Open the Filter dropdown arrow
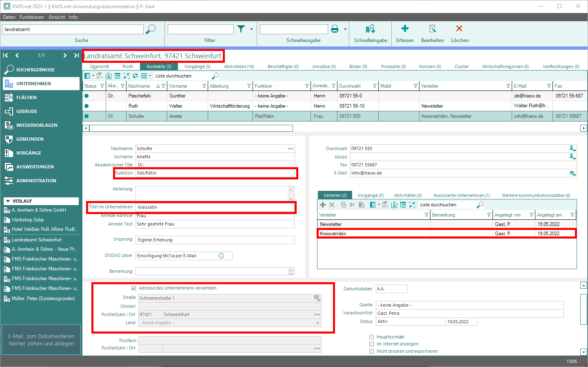The height and width of the screenshot is (367, 588). (251, 29)
